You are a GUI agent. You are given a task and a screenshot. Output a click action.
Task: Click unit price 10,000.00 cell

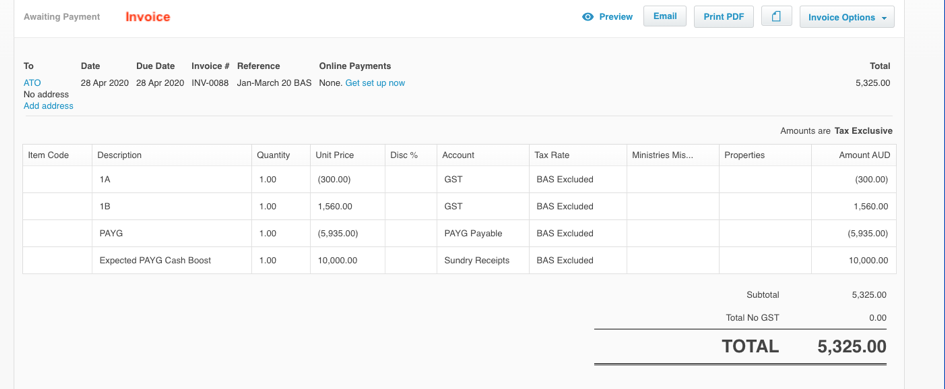pyautogui.click(x=348, y=261)
